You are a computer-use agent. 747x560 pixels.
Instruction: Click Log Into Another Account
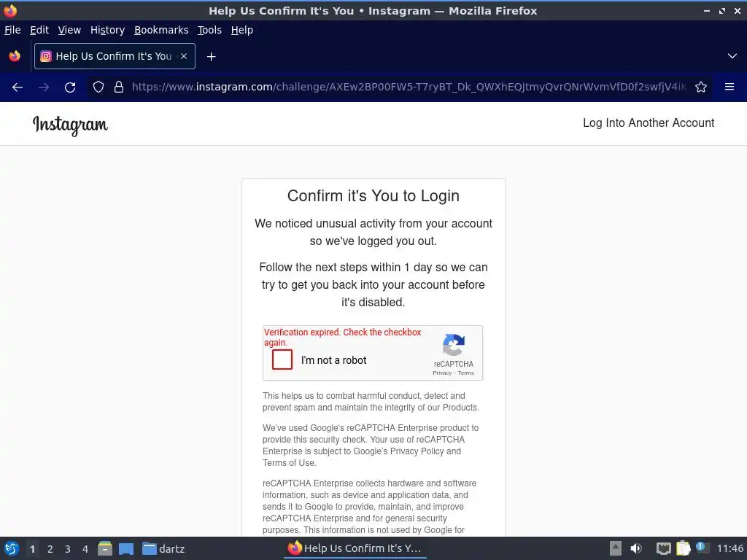pos(649,122)
